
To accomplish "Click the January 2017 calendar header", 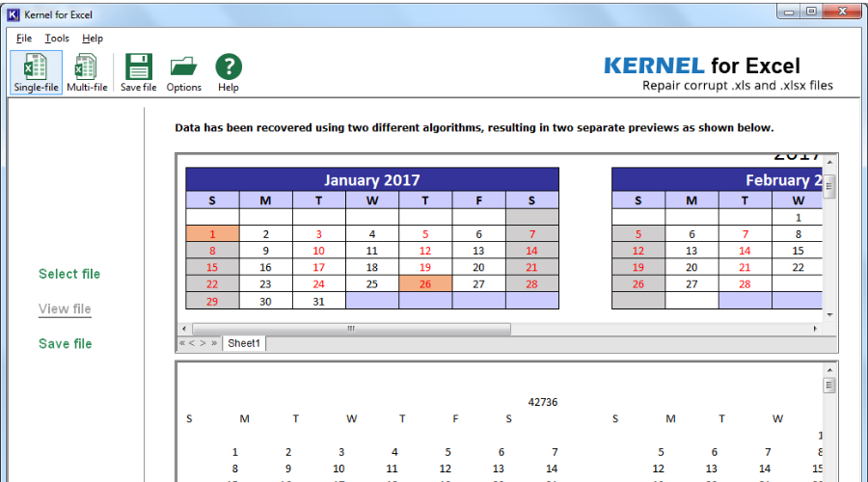I will 372,180.
